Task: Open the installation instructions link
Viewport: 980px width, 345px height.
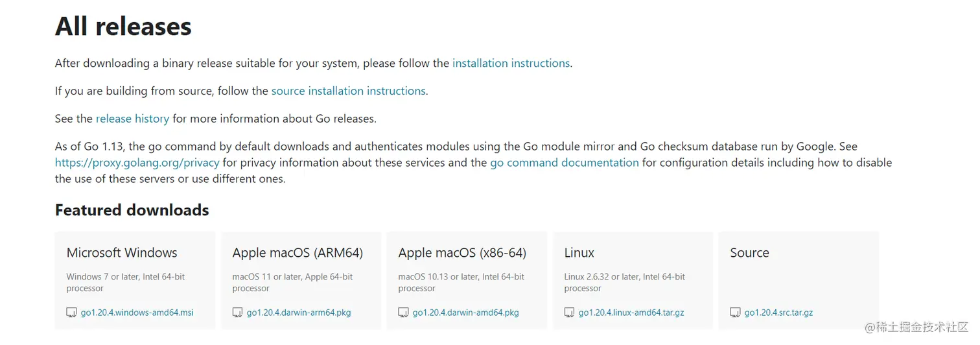Action: point(511,64)
